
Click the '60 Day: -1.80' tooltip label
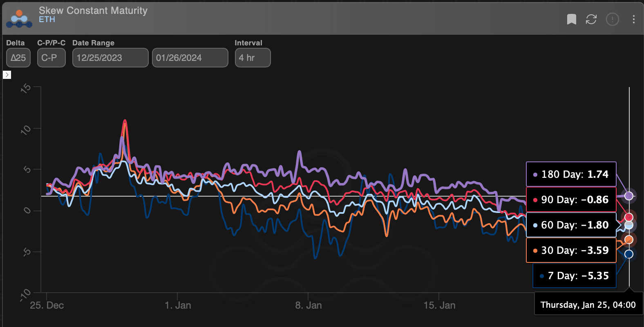(x=571, y=225)
